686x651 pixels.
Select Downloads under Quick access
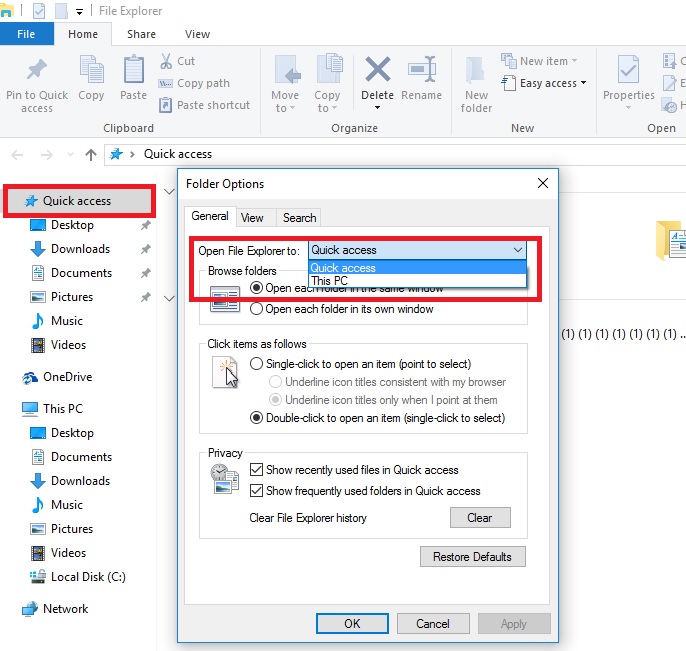tap(80, 249)
